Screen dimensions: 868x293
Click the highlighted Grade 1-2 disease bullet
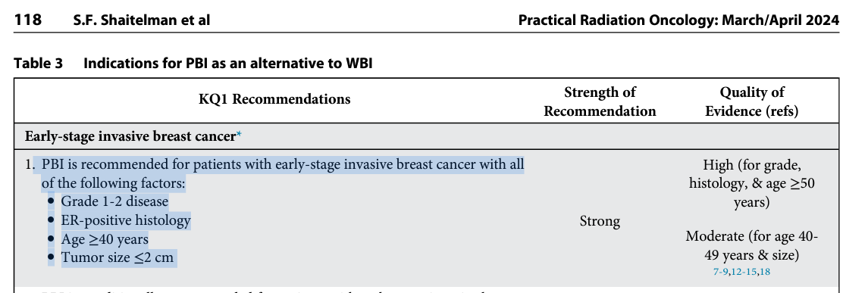114,201
